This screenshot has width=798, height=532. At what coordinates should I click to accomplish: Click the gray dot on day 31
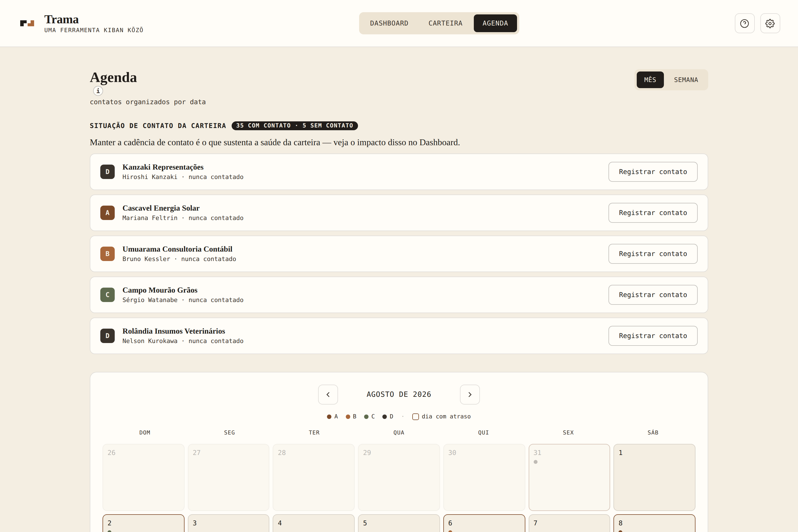[x=536, y=462]
